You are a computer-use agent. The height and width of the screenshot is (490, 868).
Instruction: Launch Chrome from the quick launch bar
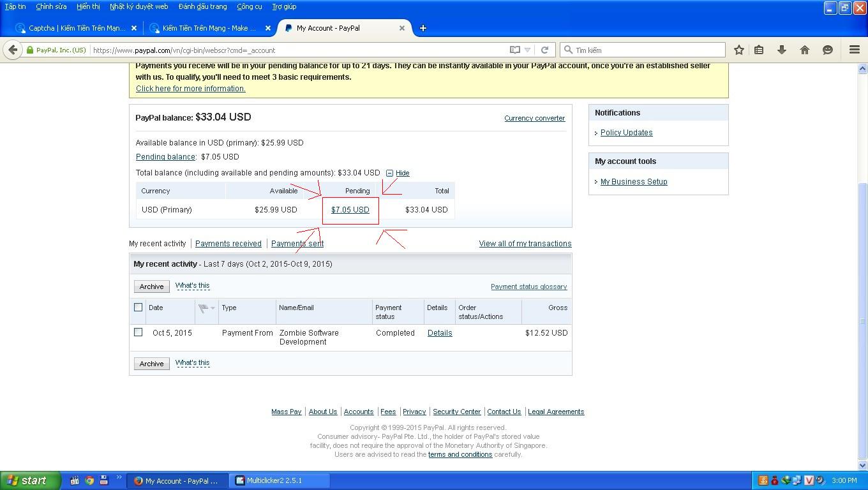[89, 480]
